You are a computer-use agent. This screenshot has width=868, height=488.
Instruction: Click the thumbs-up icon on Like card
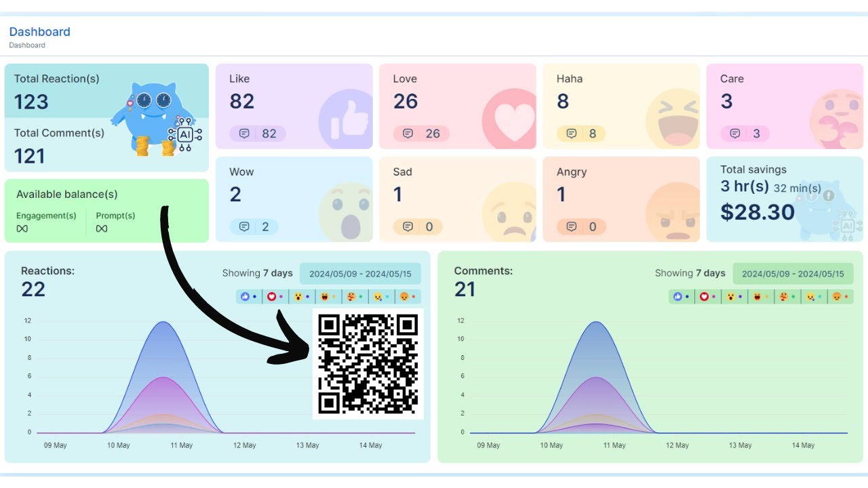point(346,119)
